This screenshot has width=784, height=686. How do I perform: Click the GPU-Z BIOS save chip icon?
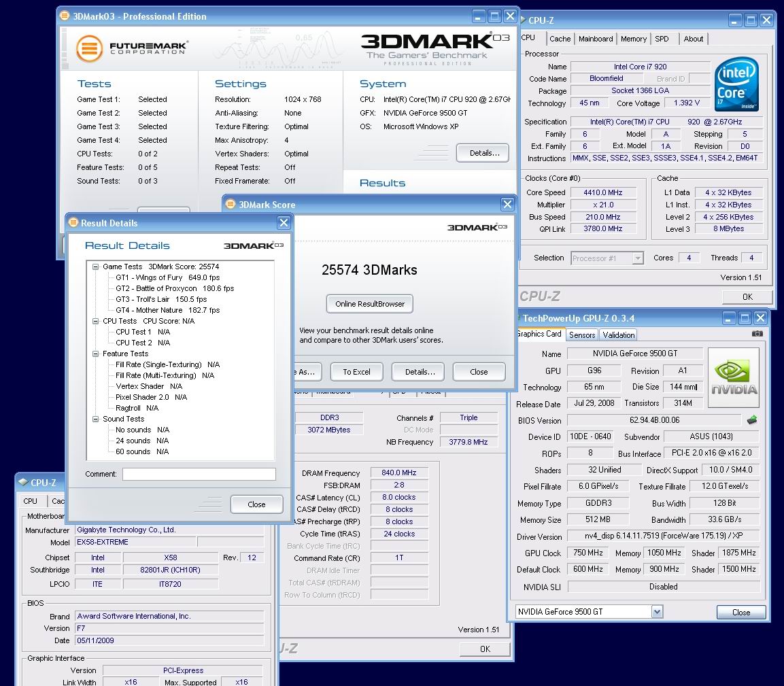click(x=751, y=420)
